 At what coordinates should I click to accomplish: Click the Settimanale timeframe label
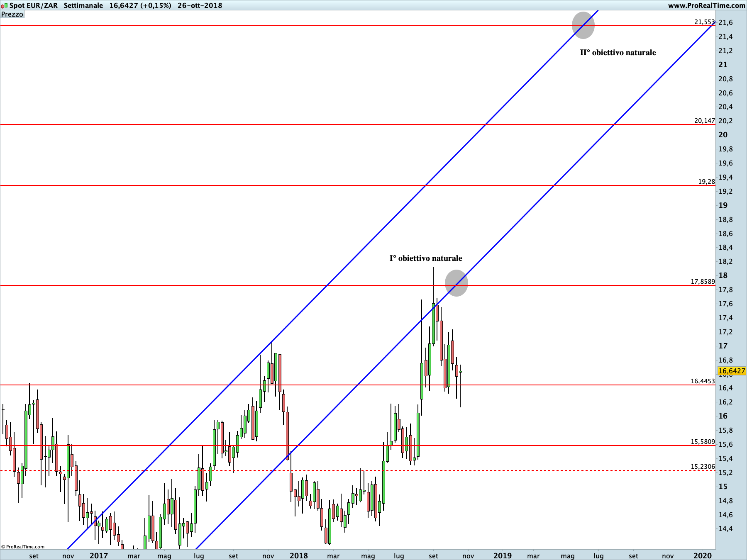coord(83,5)
